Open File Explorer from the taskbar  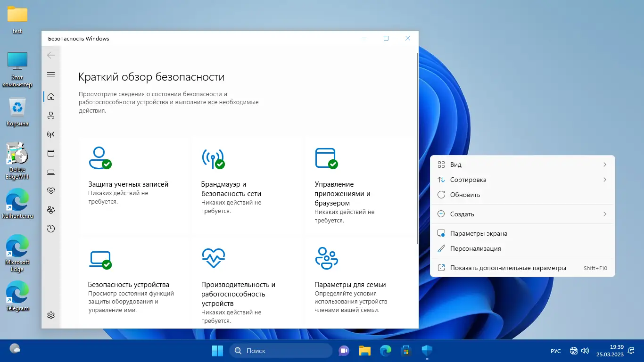[x=364, y=351]
